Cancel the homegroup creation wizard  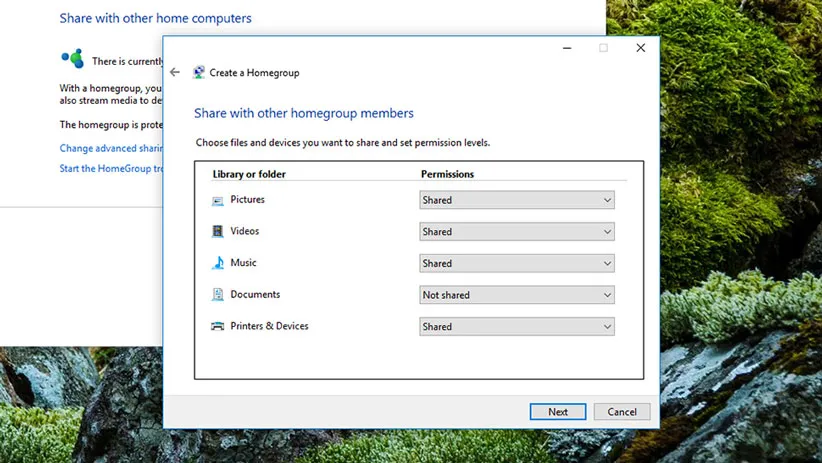tap(622, 412)
